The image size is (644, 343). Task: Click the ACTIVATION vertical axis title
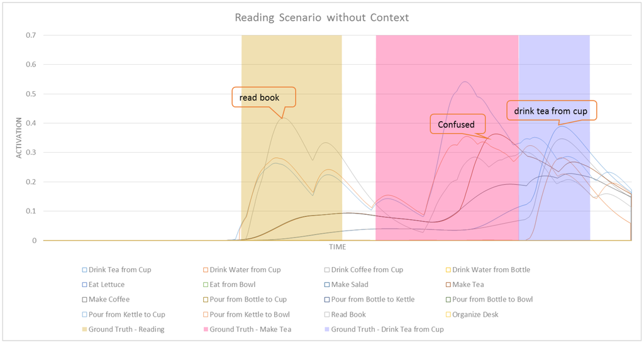pyautogui.click(x=19, y=138)
